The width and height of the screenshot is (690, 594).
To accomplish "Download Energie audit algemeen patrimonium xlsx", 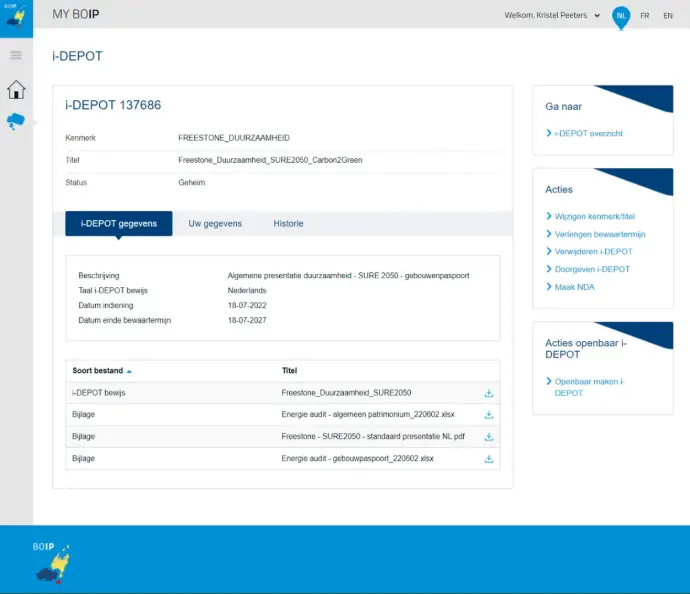I will point(489,415).
